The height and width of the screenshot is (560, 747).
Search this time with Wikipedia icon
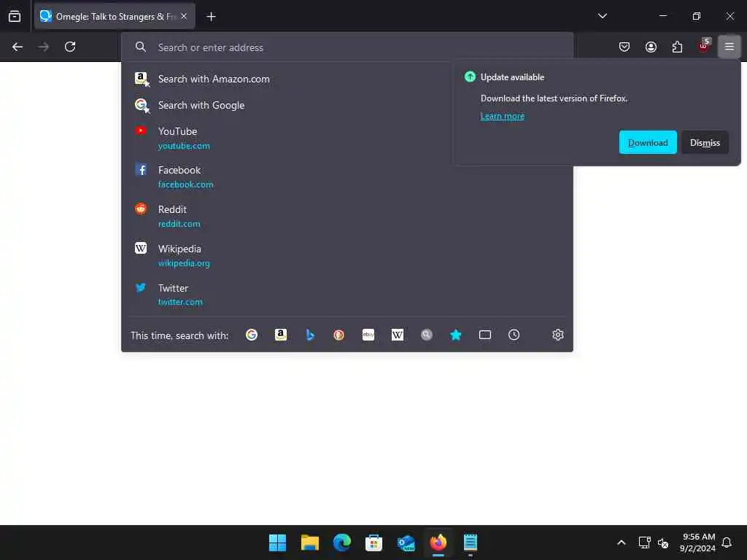click(x=398, y=335)
